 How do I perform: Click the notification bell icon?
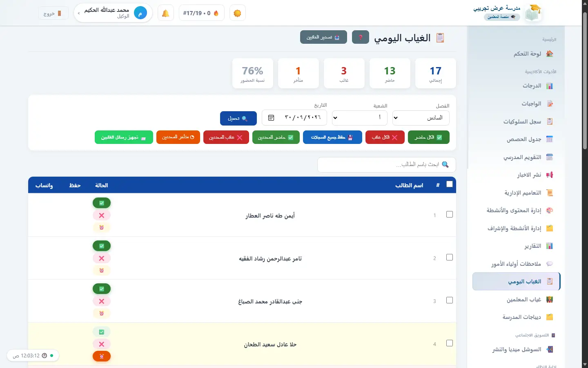click(x=166, y=13)
